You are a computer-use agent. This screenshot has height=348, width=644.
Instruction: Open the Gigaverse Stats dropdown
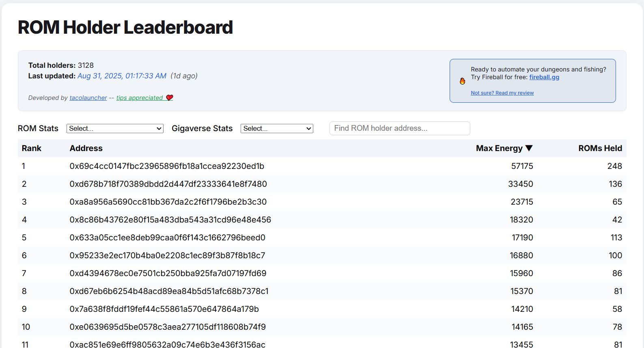point(277,129)
